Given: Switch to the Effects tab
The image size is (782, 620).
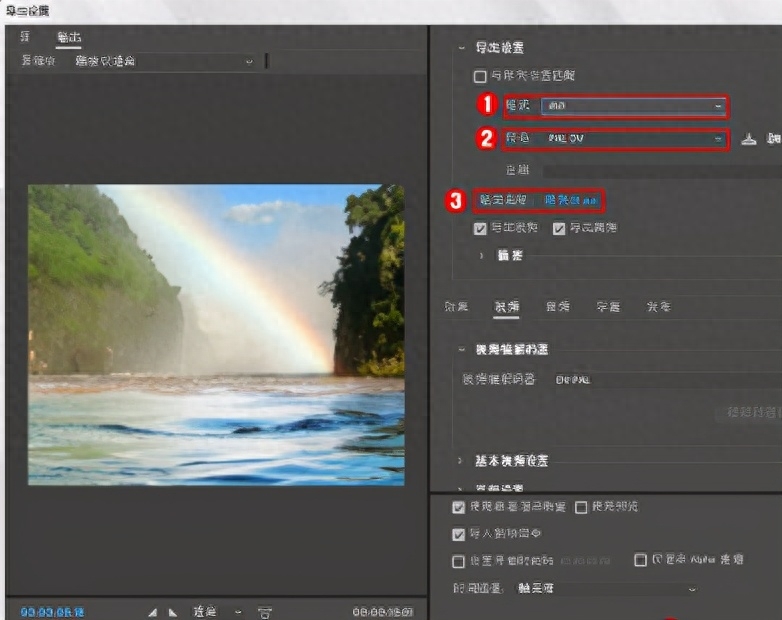Looking at the screenshot, I should [456, 307].
